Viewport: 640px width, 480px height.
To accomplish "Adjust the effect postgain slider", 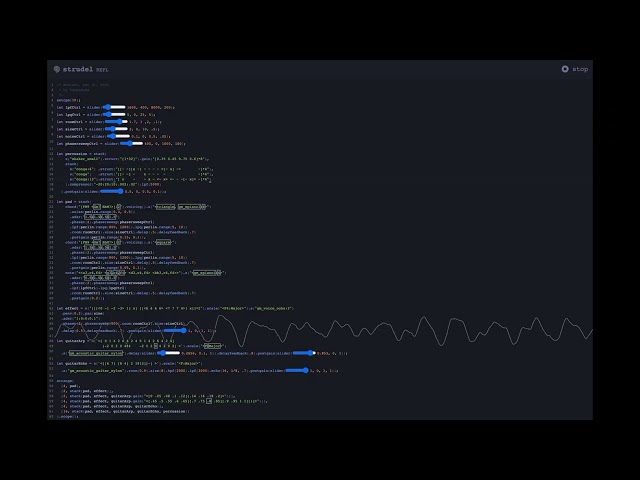I will (x=175, y=331).
